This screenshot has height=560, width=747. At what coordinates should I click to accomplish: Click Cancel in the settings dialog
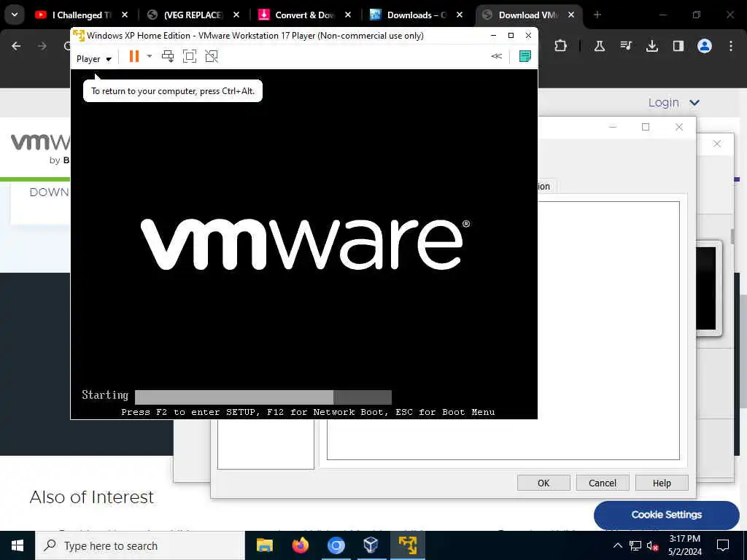coord(603,483)
